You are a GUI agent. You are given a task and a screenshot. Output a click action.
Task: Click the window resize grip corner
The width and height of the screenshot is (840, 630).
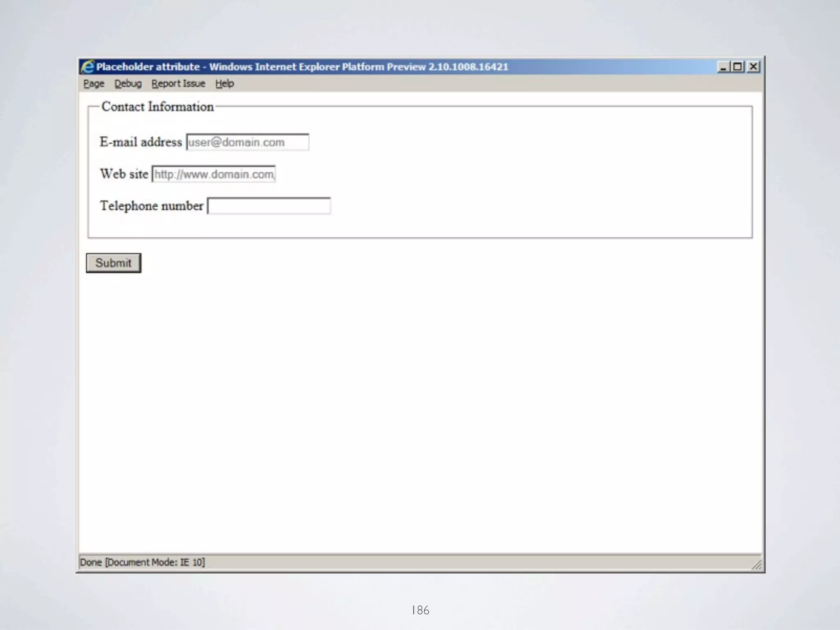click(757, 565)
